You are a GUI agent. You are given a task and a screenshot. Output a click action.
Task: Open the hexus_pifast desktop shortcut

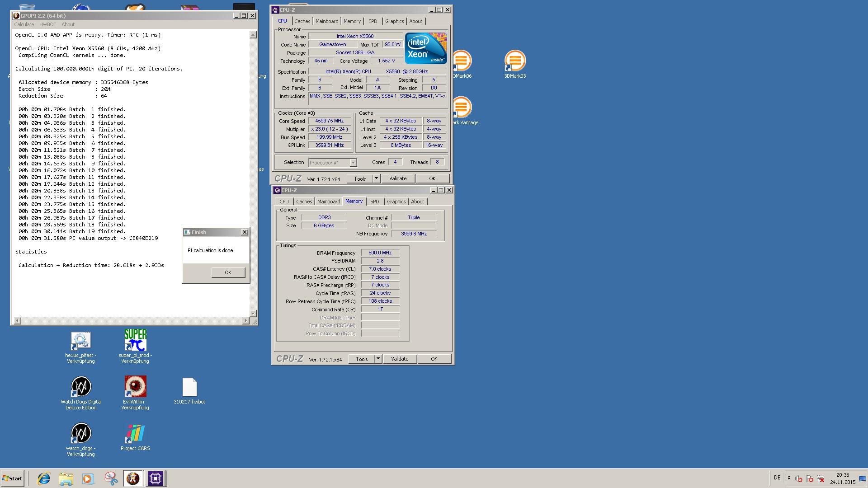pos(80,347)
